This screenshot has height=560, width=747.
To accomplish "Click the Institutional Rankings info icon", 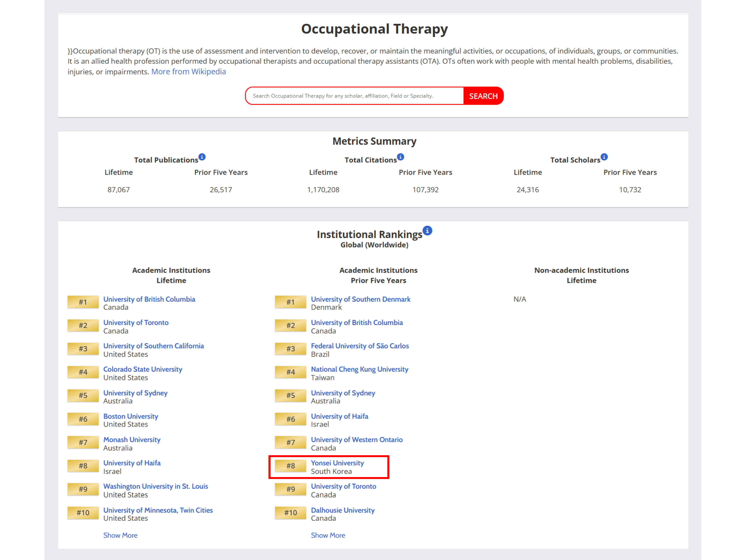I will (x=427, y=231).
